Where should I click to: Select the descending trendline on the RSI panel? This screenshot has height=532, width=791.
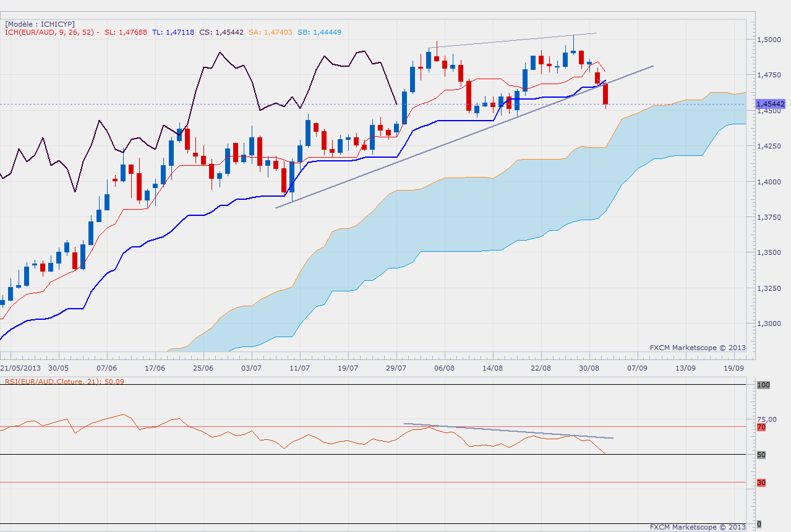[x=508, y=431]
